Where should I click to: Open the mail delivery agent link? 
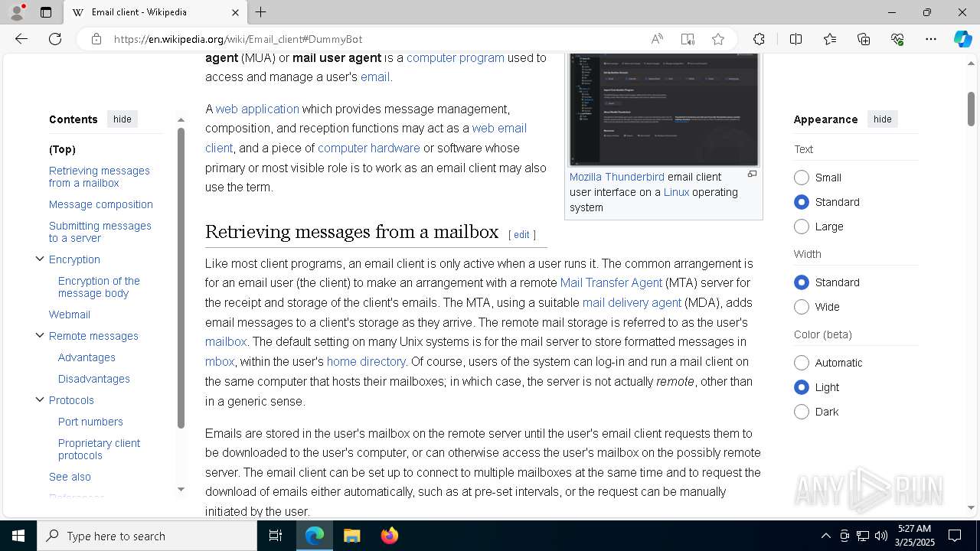[x=632, y=303]
